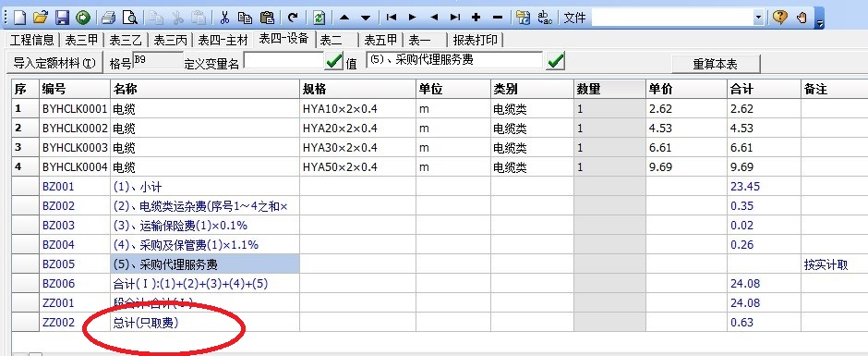Confirm the 值 field with the green checkmark
The width and height of the screenshot is (868, 356).
pyautogui.click(x=555, y=60)
